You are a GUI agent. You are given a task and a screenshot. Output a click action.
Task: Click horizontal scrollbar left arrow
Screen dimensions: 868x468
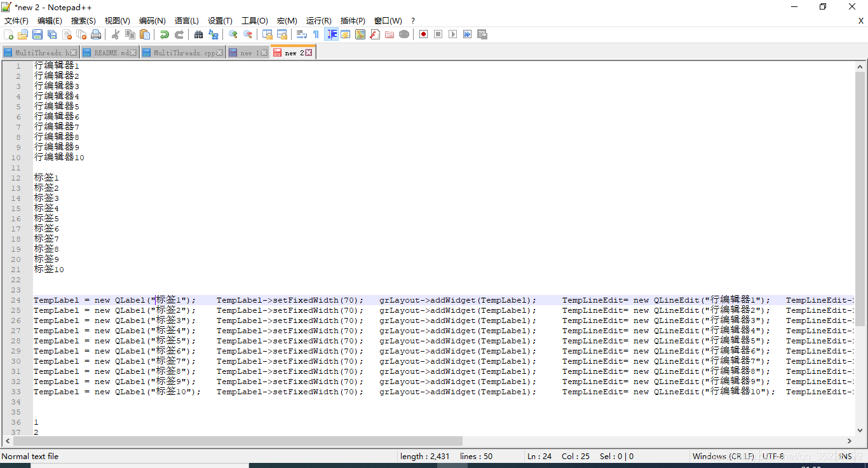point(8,441)
